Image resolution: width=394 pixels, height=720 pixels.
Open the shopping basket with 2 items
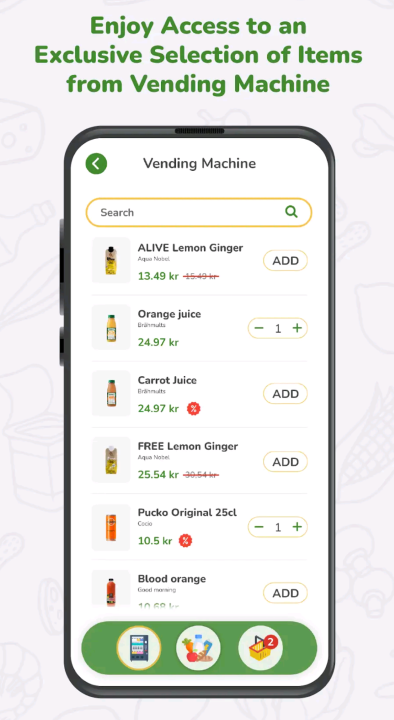click(260, 648)
